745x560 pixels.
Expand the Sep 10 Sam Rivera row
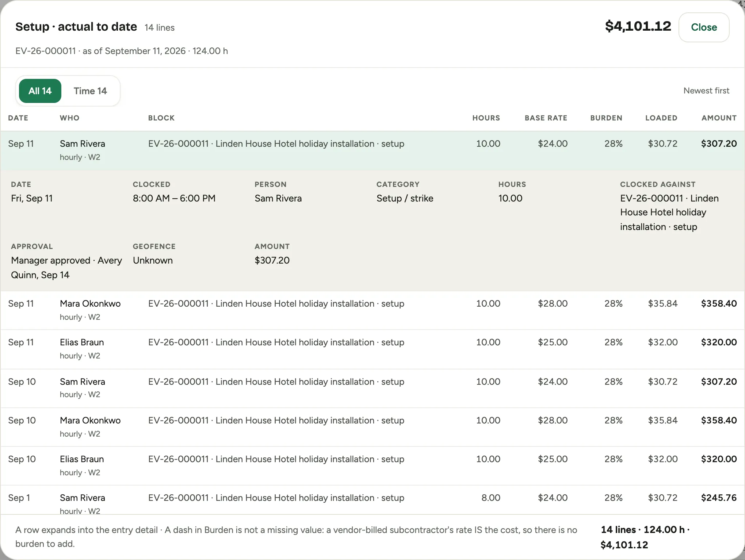(372, 388)
